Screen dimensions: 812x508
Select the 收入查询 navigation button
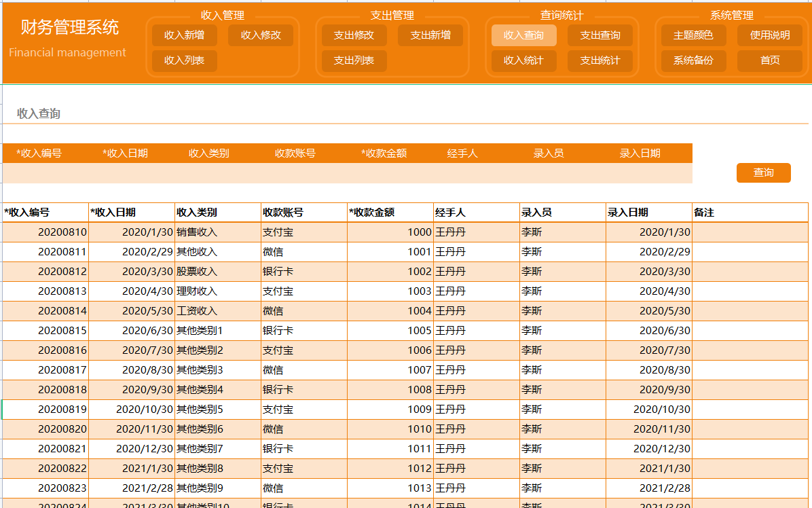pos(523,35)
